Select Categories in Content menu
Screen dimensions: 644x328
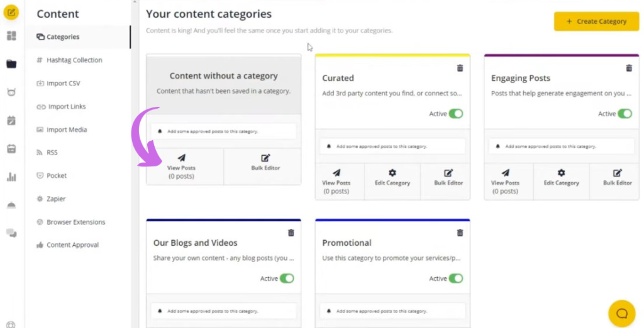pyautogui.click(x=77, y=37)
